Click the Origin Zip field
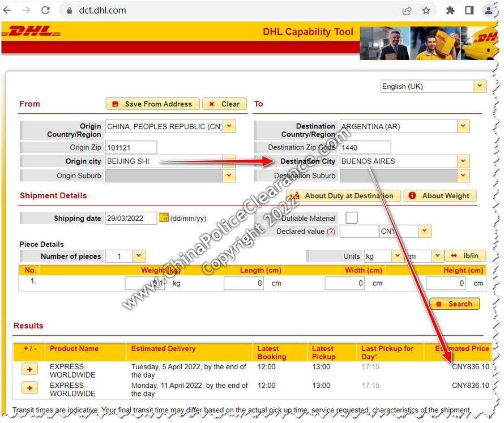504x423 pixels. (131, 148)
